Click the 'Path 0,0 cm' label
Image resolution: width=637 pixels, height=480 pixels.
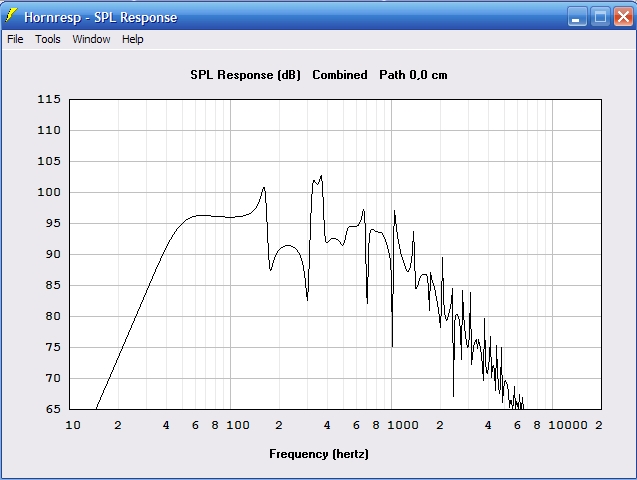click(413, 75)
